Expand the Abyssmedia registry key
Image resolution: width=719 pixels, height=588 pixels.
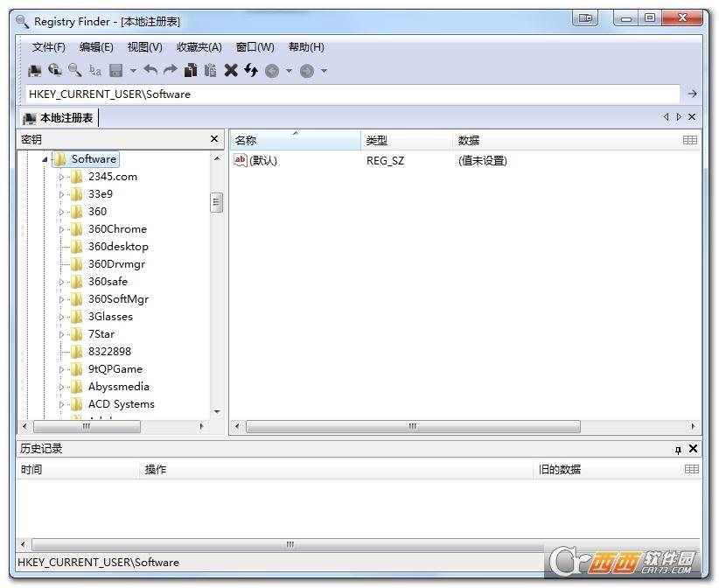[61, 386]
